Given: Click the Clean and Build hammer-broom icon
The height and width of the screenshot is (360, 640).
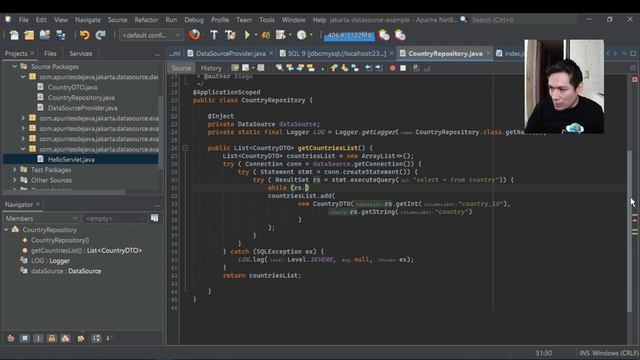Looking at the screenshot, I should coord(230,36).
